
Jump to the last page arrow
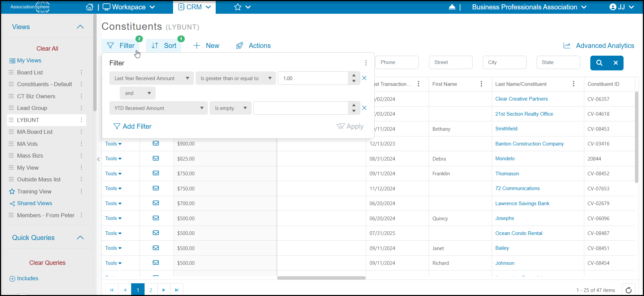[x=177, y=290]
